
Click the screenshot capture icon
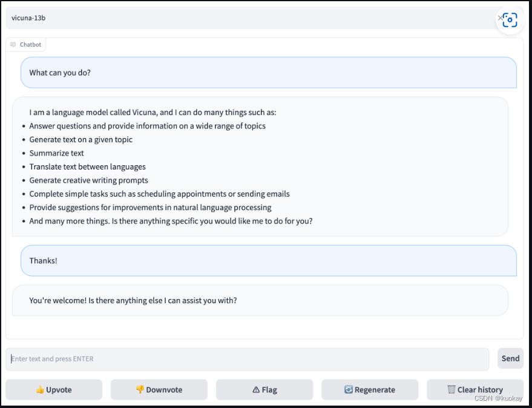pyautogui.click(x=510, y=20)
